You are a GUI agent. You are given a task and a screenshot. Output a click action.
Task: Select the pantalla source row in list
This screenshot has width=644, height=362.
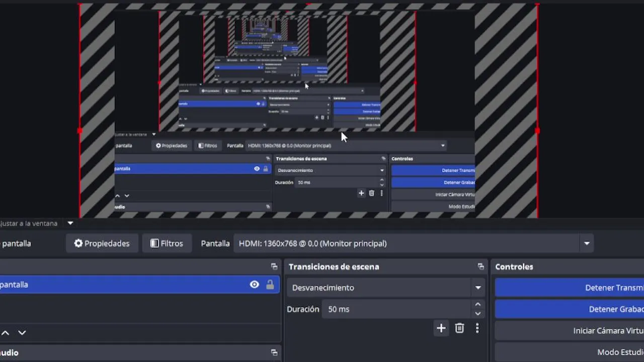(139, 285)
